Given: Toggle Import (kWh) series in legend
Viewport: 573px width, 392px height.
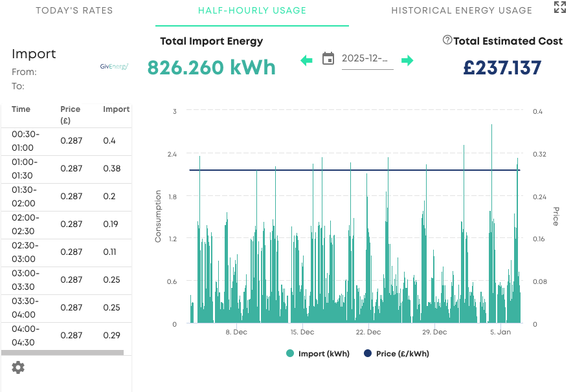Looking at the screenshot, I should [x=317, y=353].
